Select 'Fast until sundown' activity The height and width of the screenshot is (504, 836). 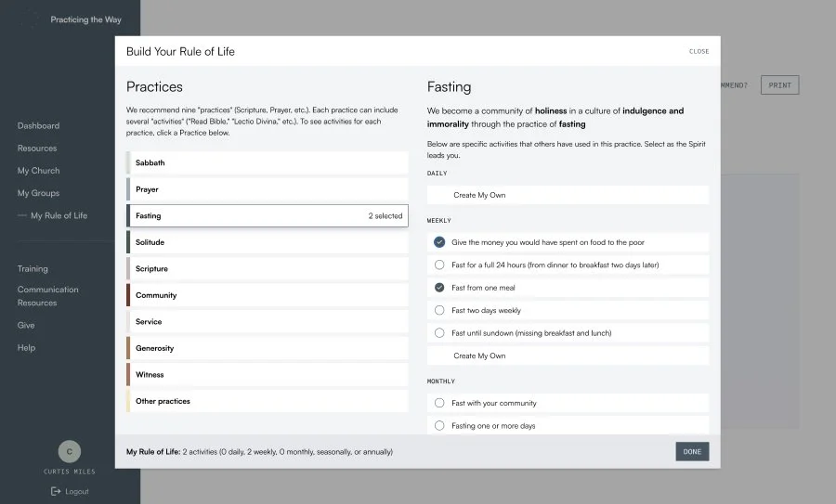click(439, 333)
